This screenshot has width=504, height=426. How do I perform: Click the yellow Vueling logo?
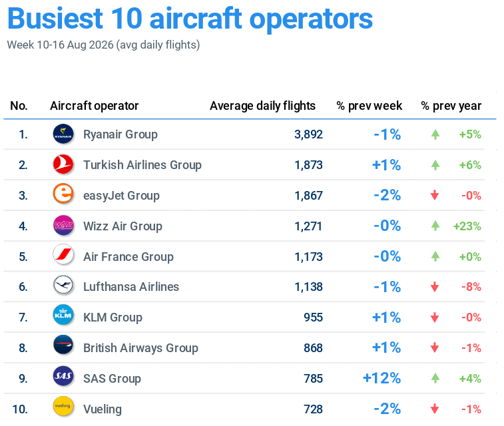coord(63,407)
